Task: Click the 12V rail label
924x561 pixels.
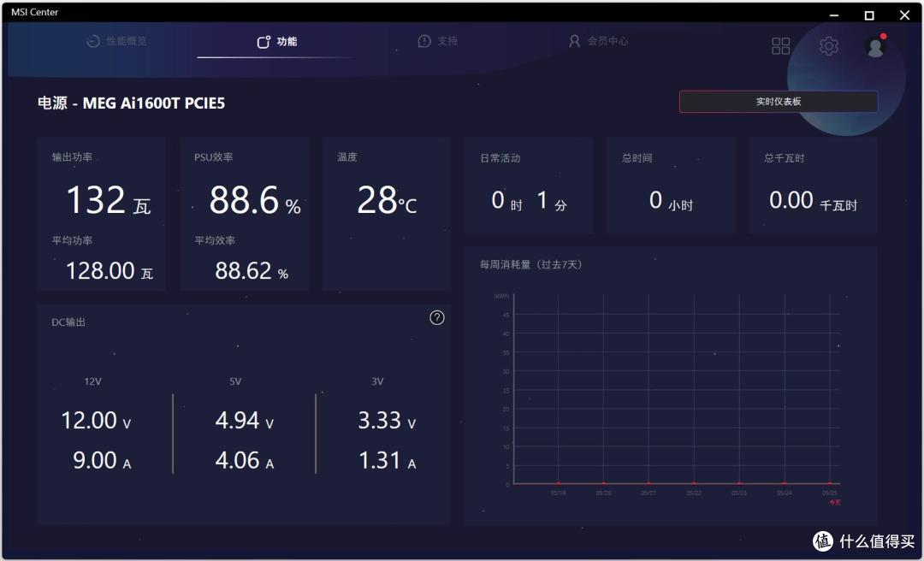Action: click(x=92, y=381)
